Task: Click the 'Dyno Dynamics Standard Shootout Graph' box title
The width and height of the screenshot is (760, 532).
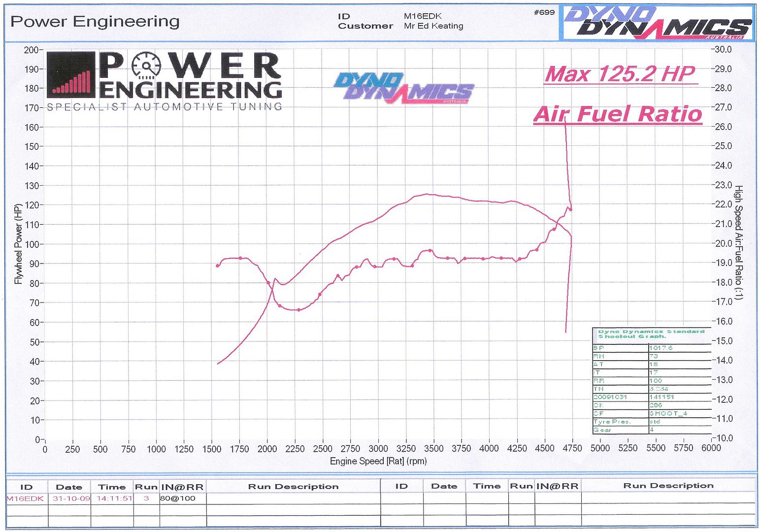Action: 652,334
